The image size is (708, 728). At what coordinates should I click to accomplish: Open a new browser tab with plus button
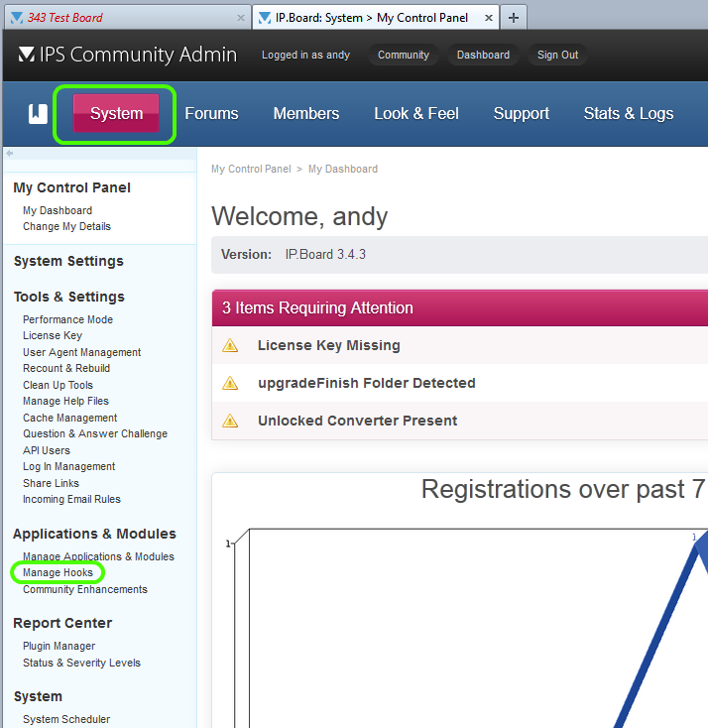[x=514, y=18]
